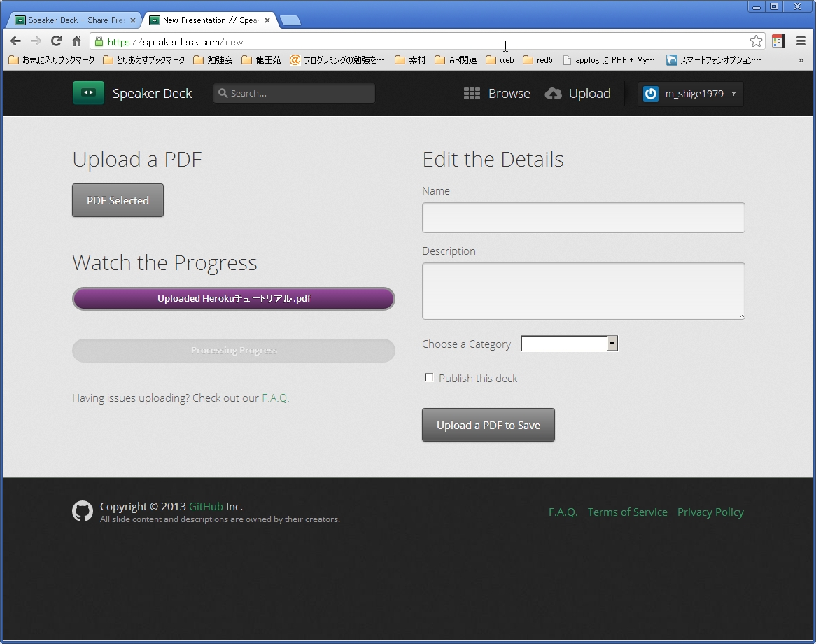Viewport: 816px width, 644px height.
Task: Click the search magnifier icon
Action: click(223, 93)
